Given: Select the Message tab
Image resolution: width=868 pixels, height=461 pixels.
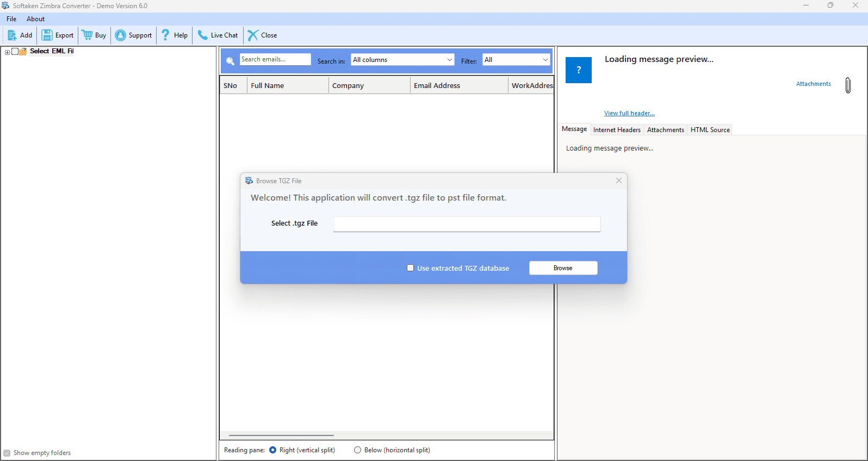Looking at the screenshot, I should 574,129.
